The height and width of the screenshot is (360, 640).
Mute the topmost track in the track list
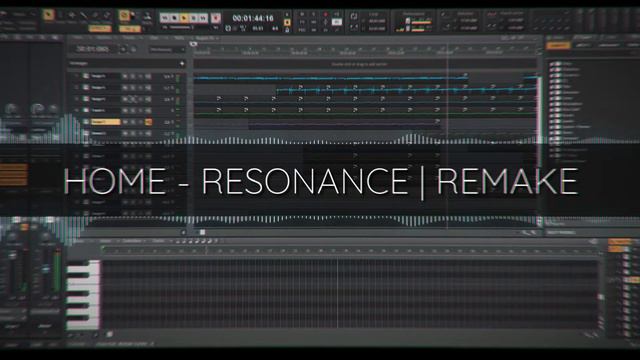coord(125,76)
